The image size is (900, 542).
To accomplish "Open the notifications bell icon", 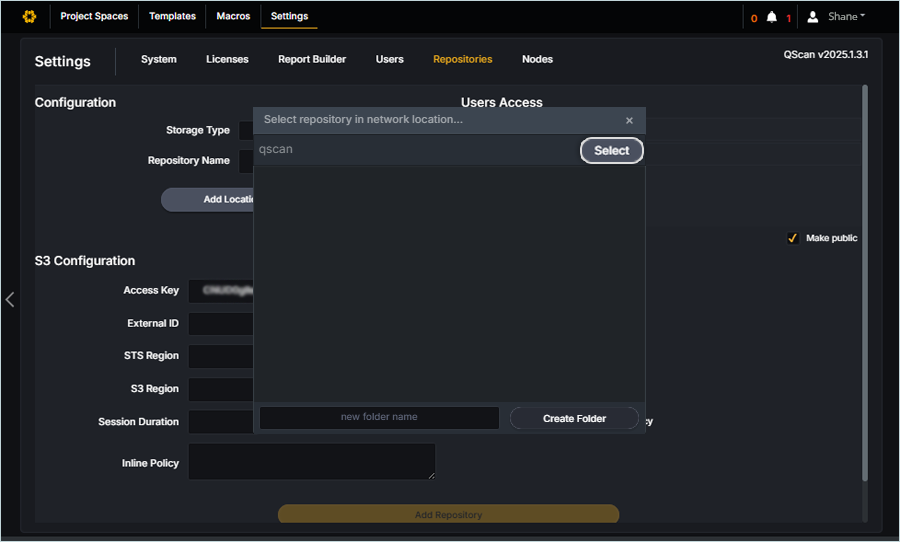I will pyautogui.click(x=771, y=17).
